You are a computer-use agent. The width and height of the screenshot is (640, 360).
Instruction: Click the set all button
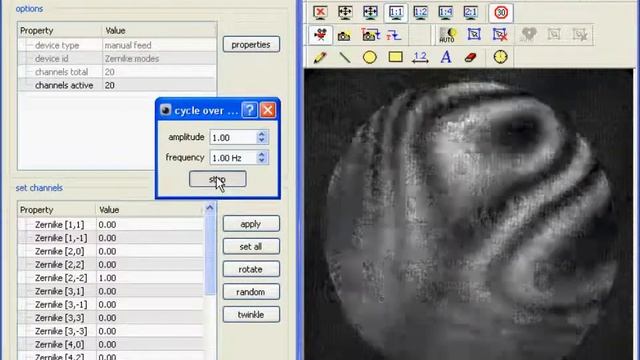(251, 247)
